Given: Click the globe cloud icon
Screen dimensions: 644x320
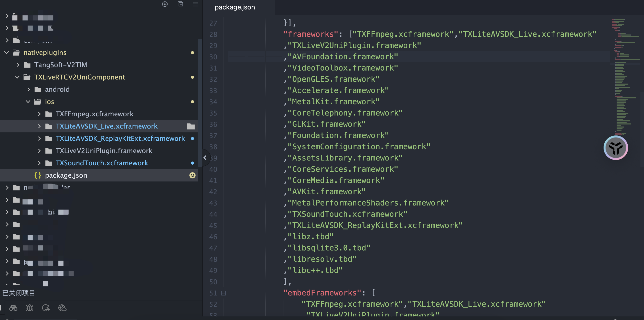Looking at the screenshot, I should [x=62, y=308].
